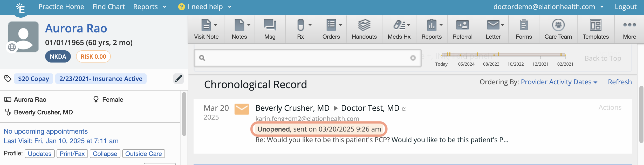Open the Provider Activity Dates ordering dropdown
Viewport: 644px width, 165px height.
pyautogui.click(x=559, y=82)
